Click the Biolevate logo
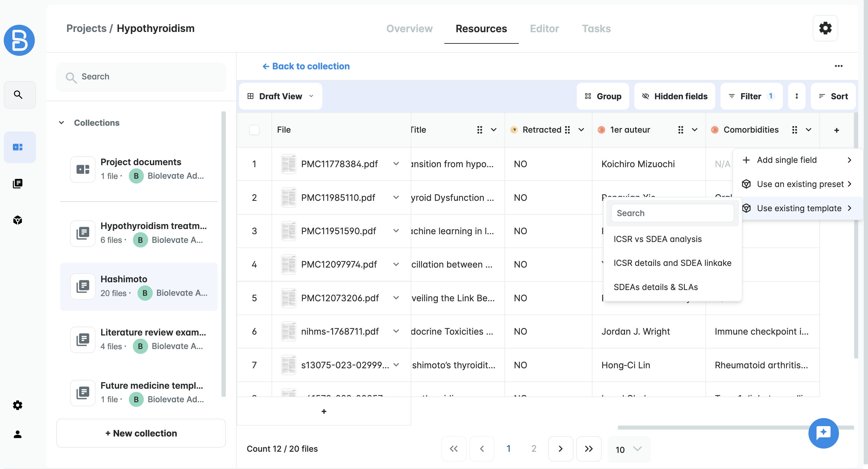The image size is (868, 469). [x=19, y=40]
